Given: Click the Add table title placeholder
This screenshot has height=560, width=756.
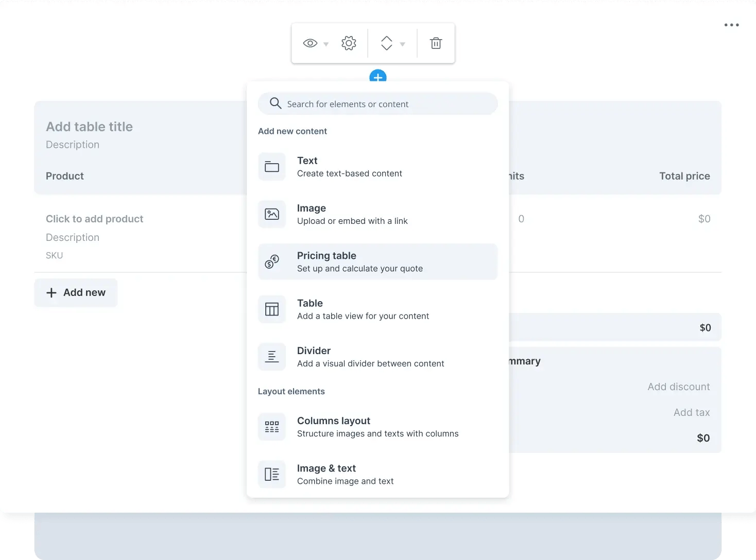Looking at the screenshot, I should 90,127.
